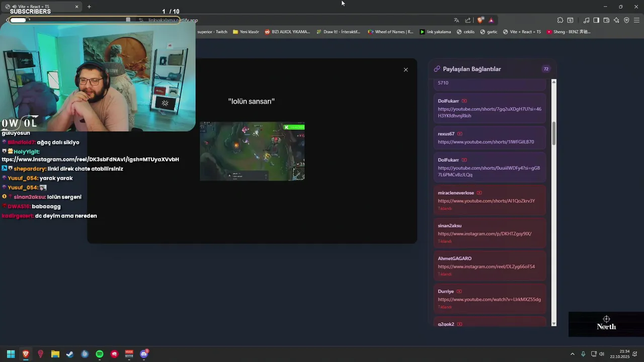Click the link icon beside Paylaşılan Bağlantılar
This screenshot has width=644, height=362.
pyautogui.click(x=437, y=69)
